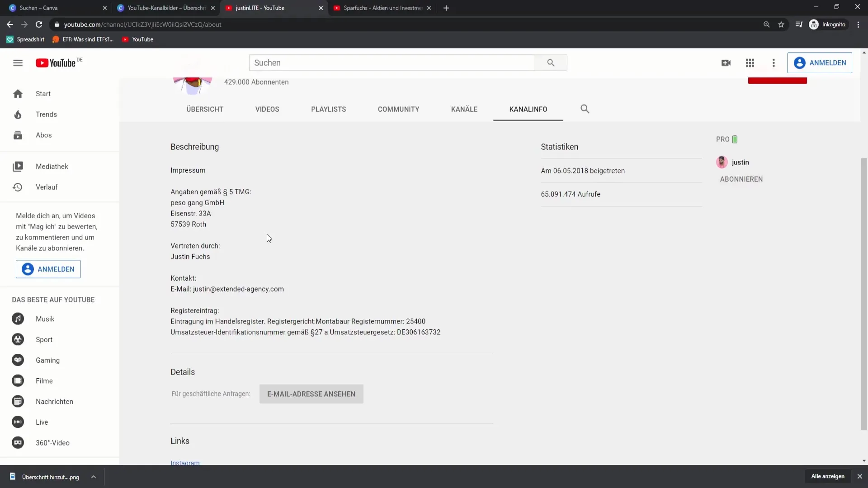Click E-MAIL-ADRESSE ANSEHEN button
The height and width of the screenshot is (488, 868).
tap(311, 394)
